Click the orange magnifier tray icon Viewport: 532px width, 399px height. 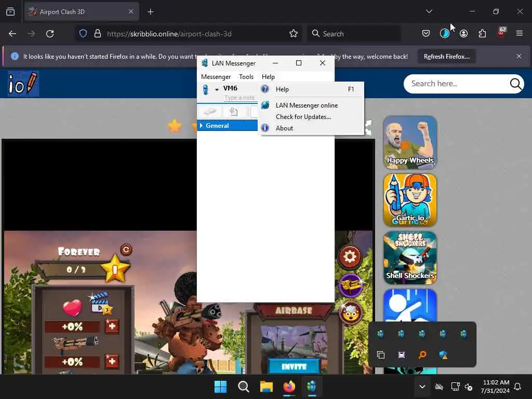click(422, 355)
